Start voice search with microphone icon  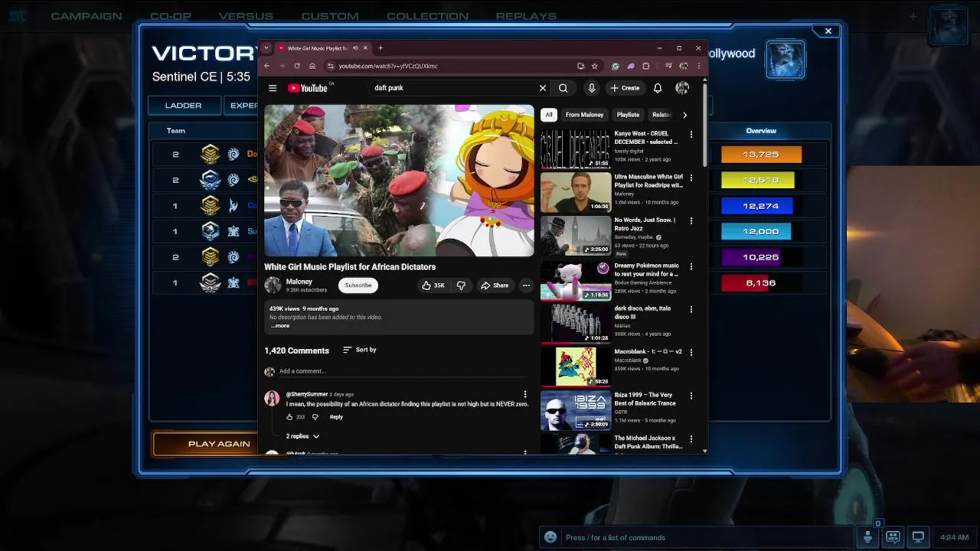point(591,88)
